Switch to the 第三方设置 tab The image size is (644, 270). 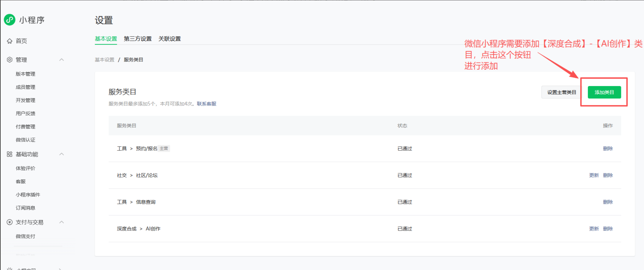tap(138, 39)
